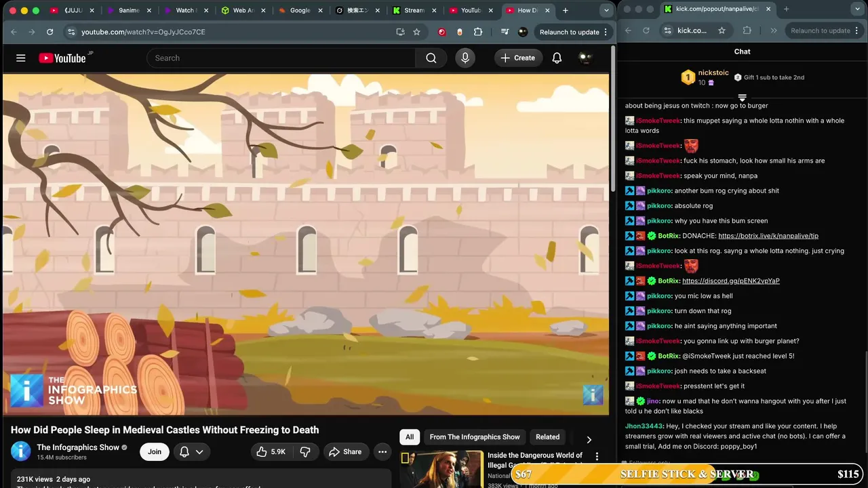The width and height of the screenshot is (868, 488).
Task: Click the install/cast screen icon in address bar
Action: coord(400,32)
